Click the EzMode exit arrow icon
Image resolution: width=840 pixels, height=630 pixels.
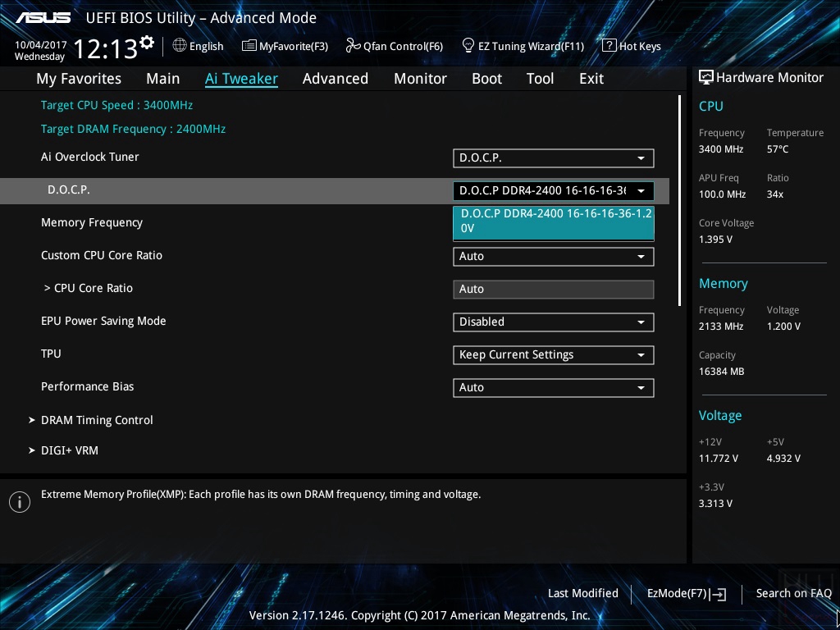click(x=718, y=594)
